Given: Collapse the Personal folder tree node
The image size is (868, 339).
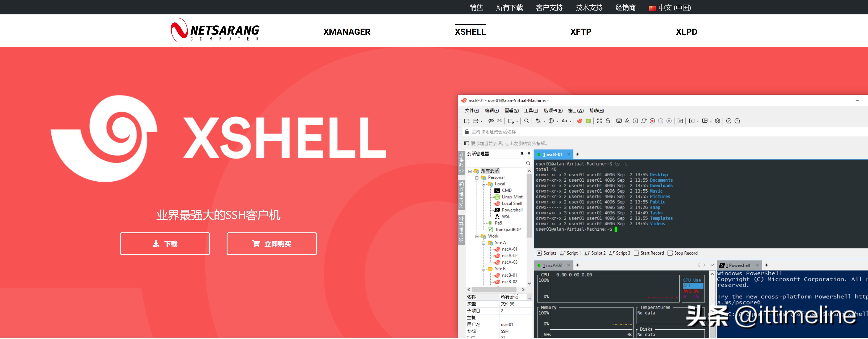Looking at the screenshot, I should (x=477, y=178).
